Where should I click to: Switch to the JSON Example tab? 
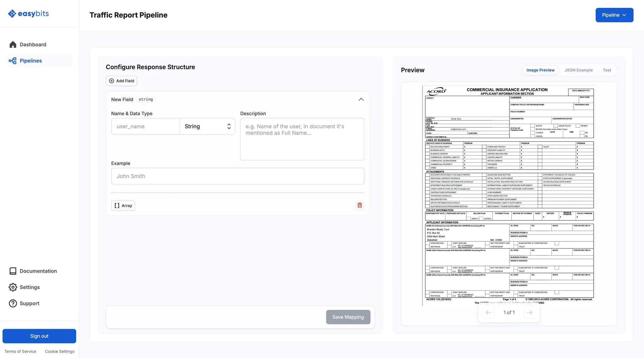(x=578, y=70)
